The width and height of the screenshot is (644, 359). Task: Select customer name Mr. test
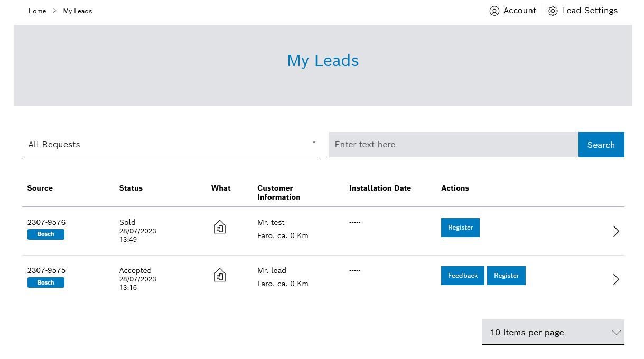271,222
